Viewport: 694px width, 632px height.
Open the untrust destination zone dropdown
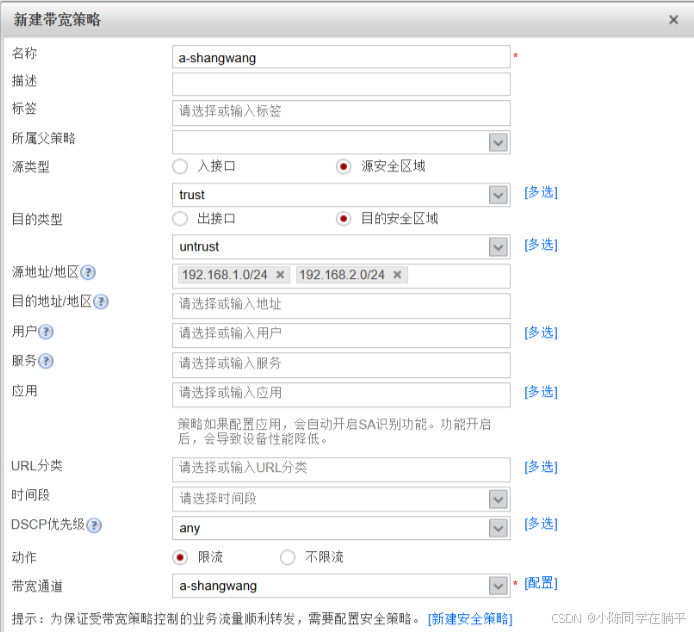[498, 247]
